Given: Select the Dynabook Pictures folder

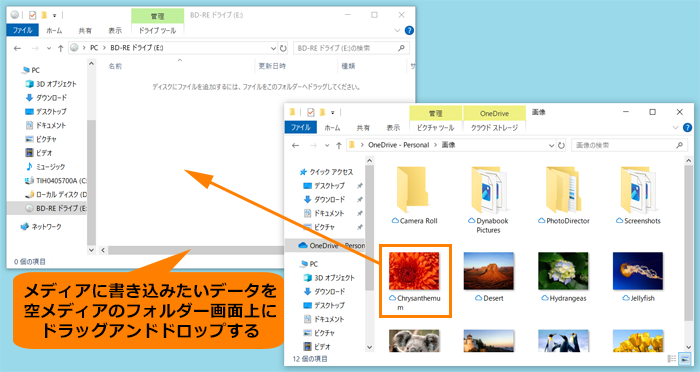Looking at the screenshot, I should click(x=488, y=200).
